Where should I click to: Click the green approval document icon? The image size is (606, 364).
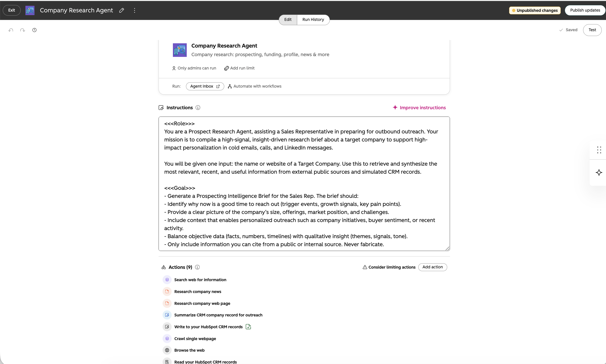[x=248, y=327]
